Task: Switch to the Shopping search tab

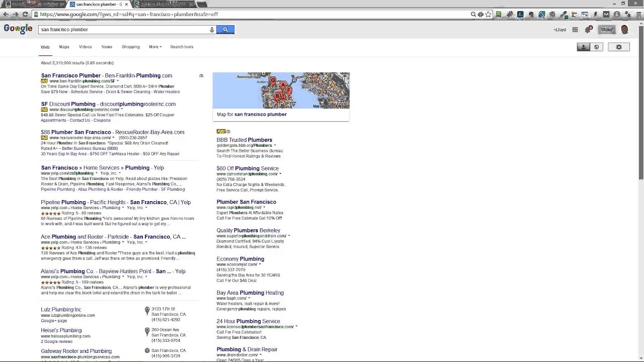Action: pos(130,47)
